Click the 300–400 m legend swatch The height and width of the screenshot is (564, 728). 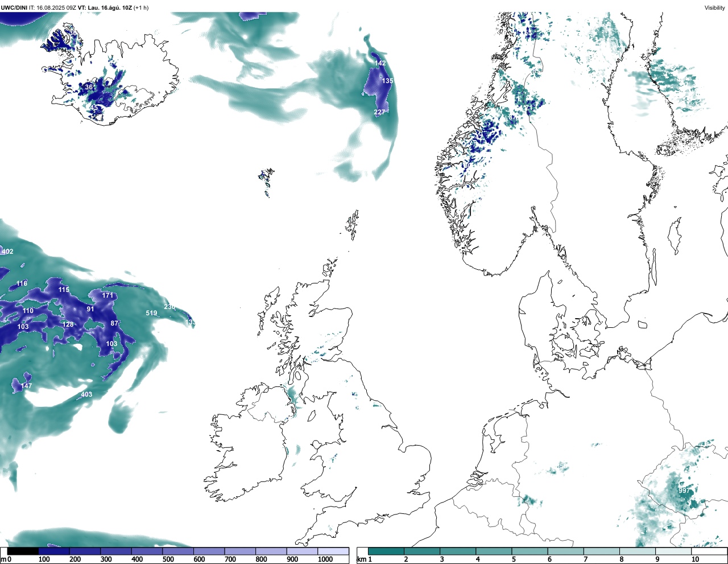115,551
